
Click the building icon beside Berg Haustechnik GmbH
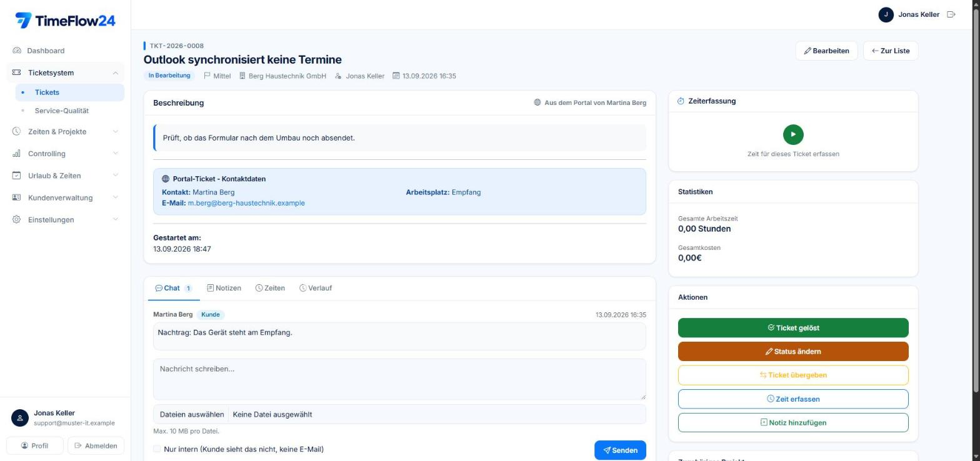(242, 76)
